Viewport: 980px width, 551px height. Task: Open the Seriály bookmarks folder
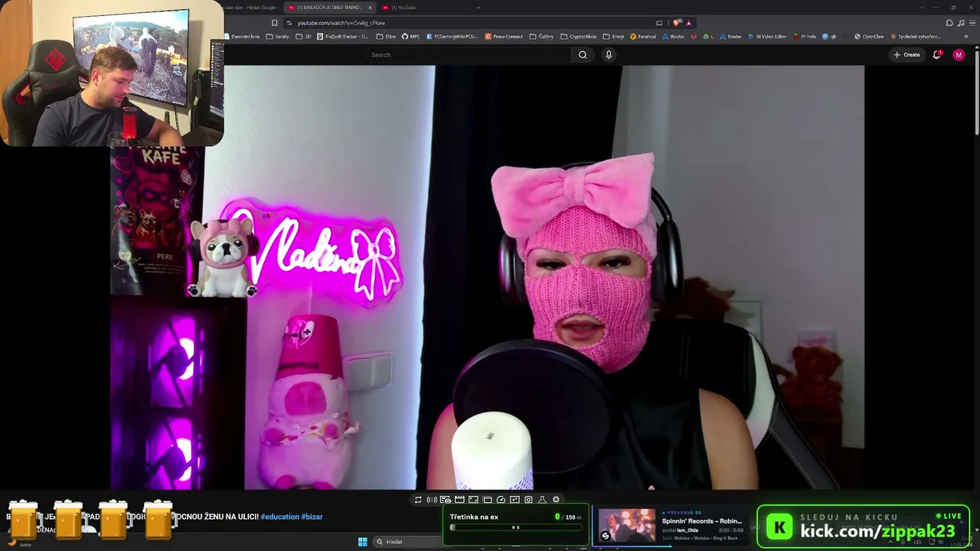pyautogui.click(x=278, y=37)
